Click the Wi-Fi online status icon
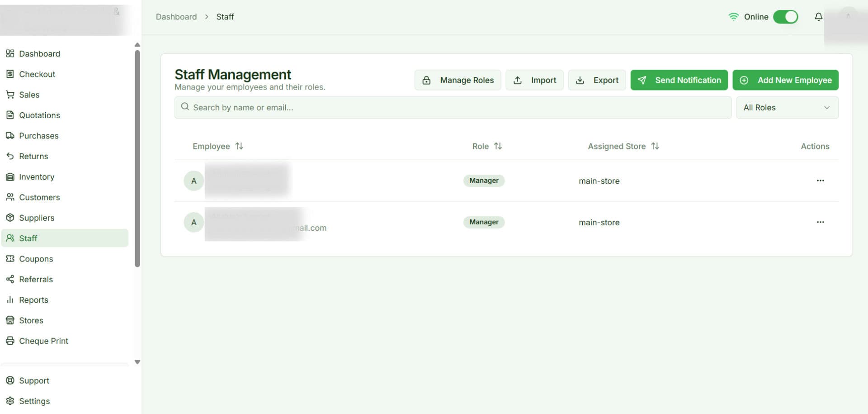 733,17
